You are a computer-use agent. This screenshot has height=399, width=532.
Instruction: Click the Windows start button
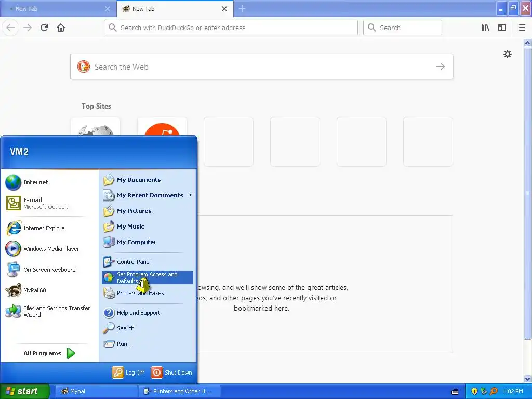point(24,391)
